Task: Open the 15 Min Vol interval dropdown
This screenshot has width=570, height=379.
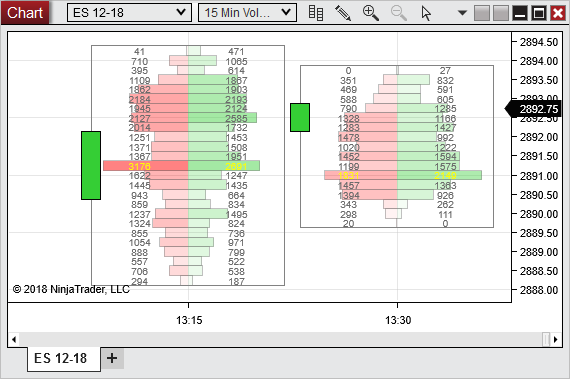Action: pyautogui.click(x=247, y=13)
